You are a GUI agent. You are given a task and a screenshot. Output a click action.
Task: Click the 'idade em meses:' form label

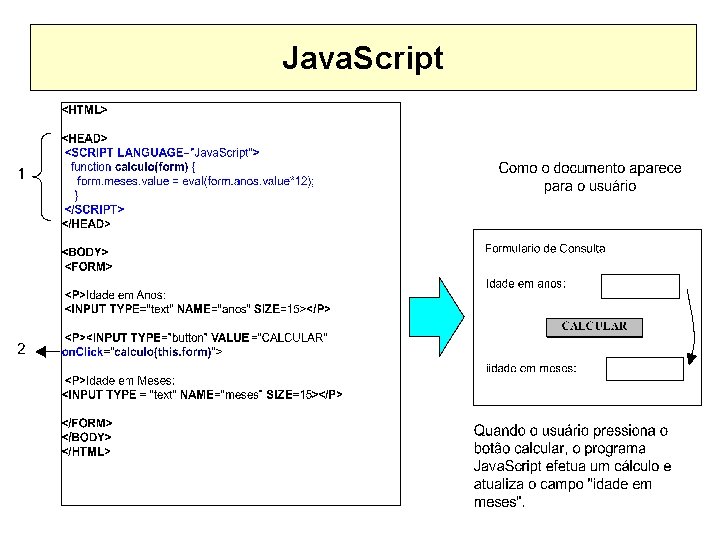(531, 368)
